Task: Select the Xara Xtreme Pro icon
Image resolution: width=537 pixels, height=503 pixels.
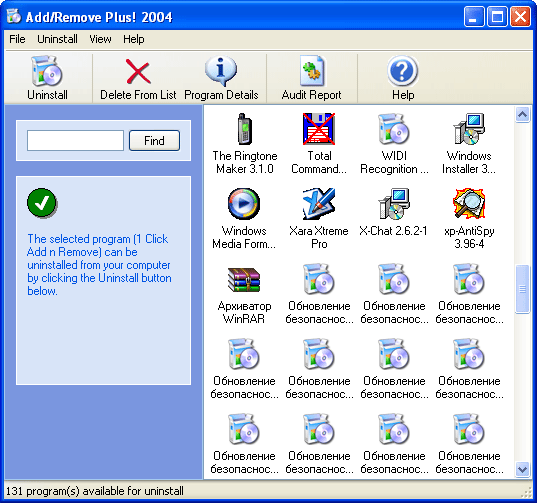Action: [x=319, y=204]
